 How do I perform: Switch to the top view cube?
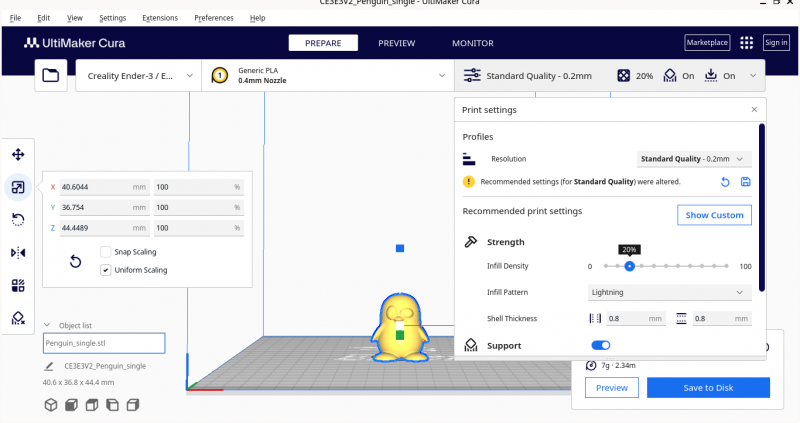92,405
